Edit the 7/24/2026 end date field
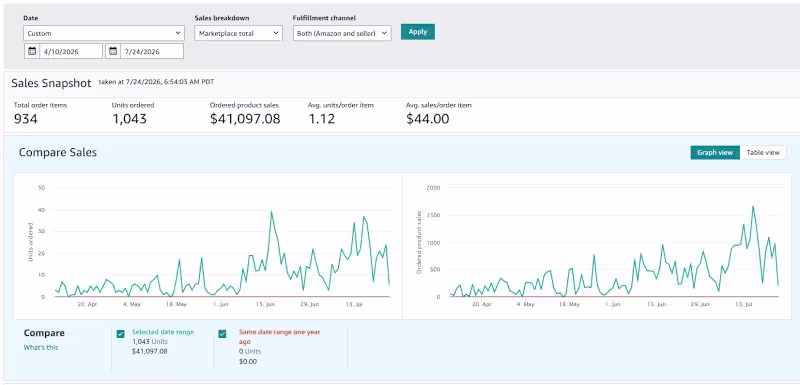 coord(152,51)
